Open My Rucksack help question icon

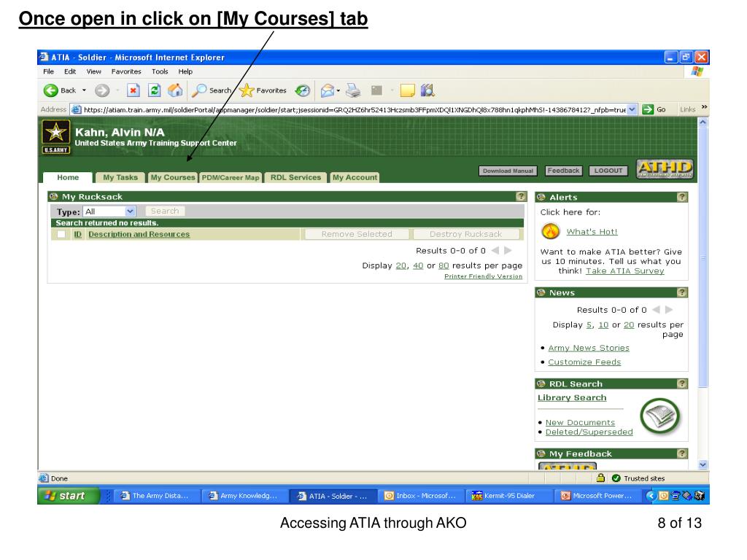[x=521, y=196]
